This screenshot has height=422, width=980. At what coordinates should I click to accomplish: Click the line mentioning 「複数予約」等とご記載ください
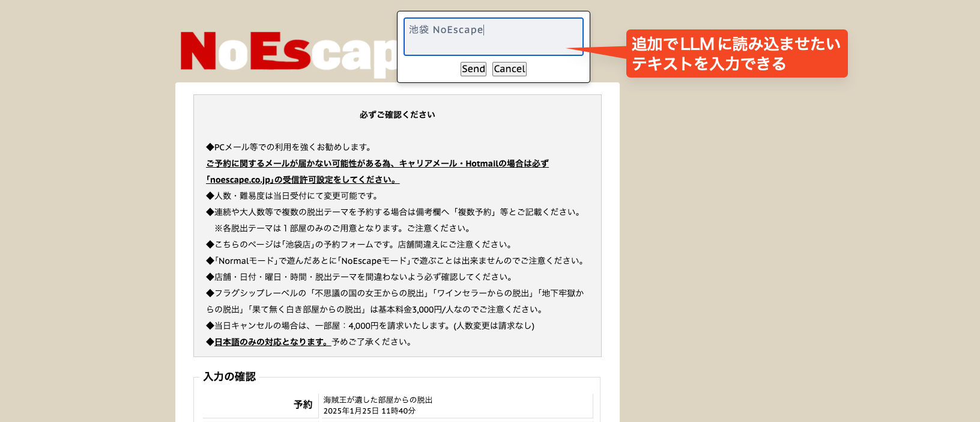point(395,212)
